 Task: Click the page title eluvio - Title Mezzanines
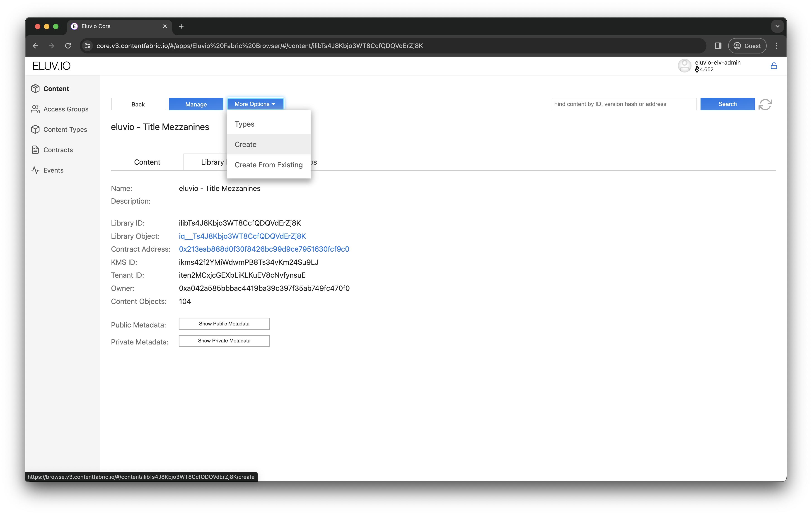pos(160,127)
